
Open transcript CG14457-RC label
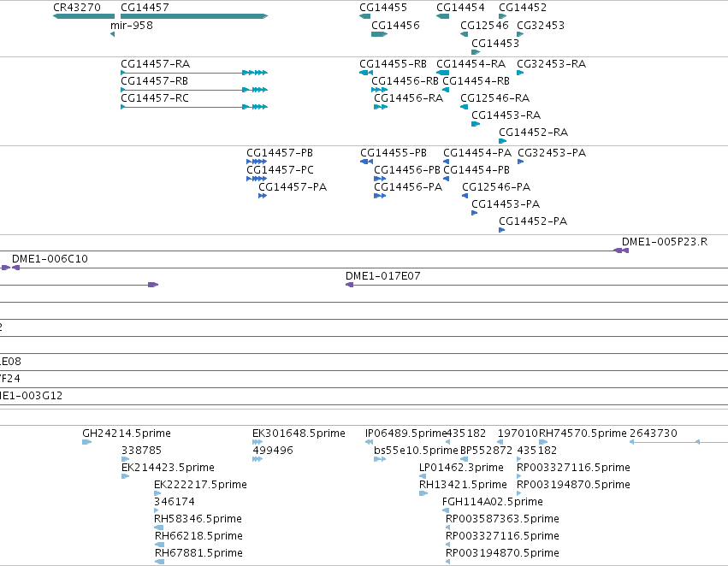[x=155, y=98]
